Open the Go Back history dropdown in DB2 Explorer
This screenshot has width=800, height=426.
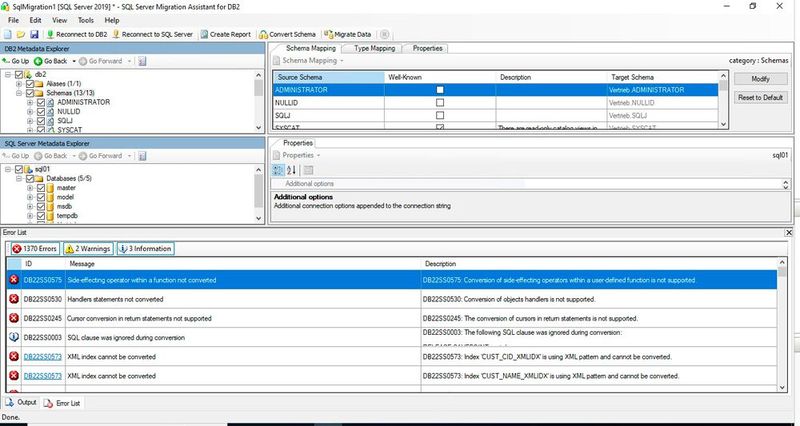click(73, 61)
